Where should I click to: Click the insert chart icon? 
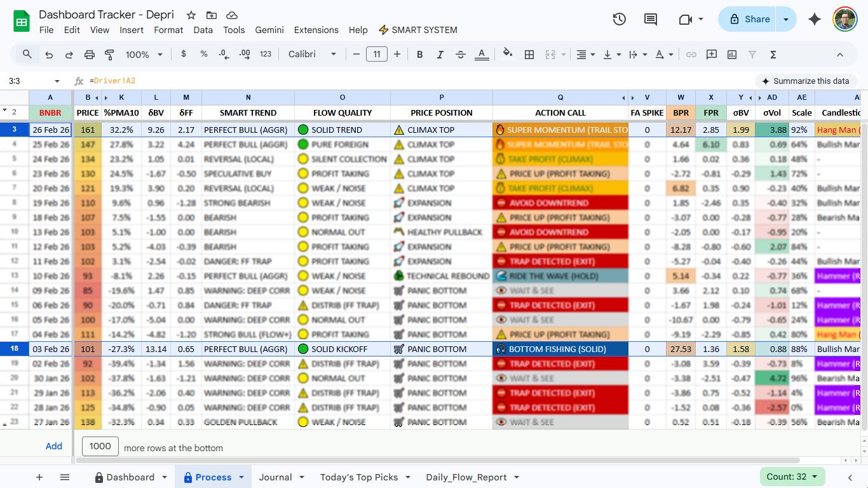pos(732,55)
